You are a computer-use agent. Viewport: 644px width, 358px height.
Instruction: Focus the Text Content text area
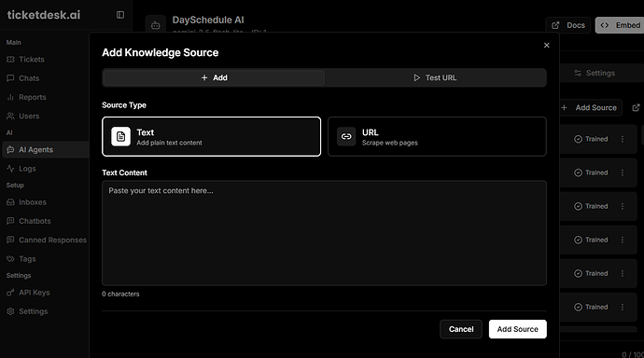click(x=324, y=233)
